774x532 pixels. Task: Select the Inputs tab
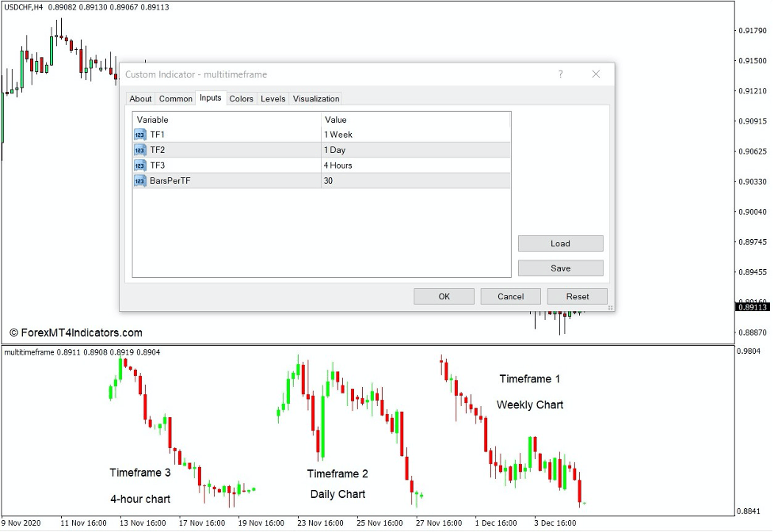(x=210, y=98)
